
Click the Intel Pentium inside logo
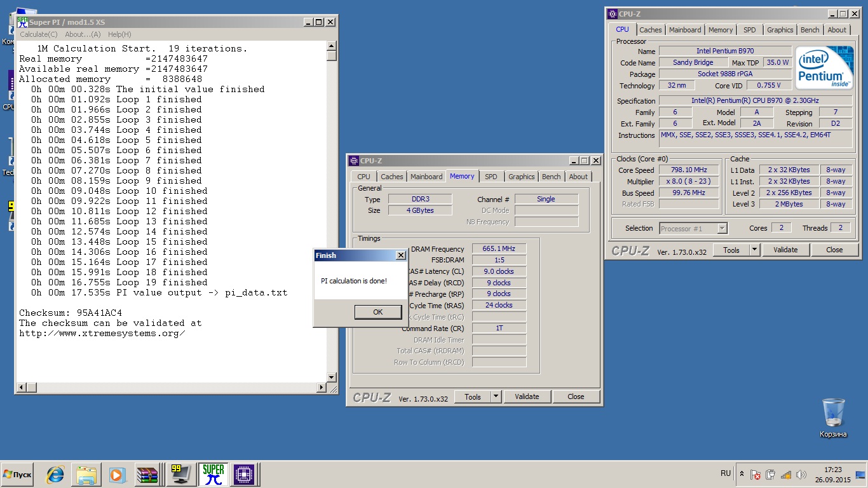[x=825, y=68]
